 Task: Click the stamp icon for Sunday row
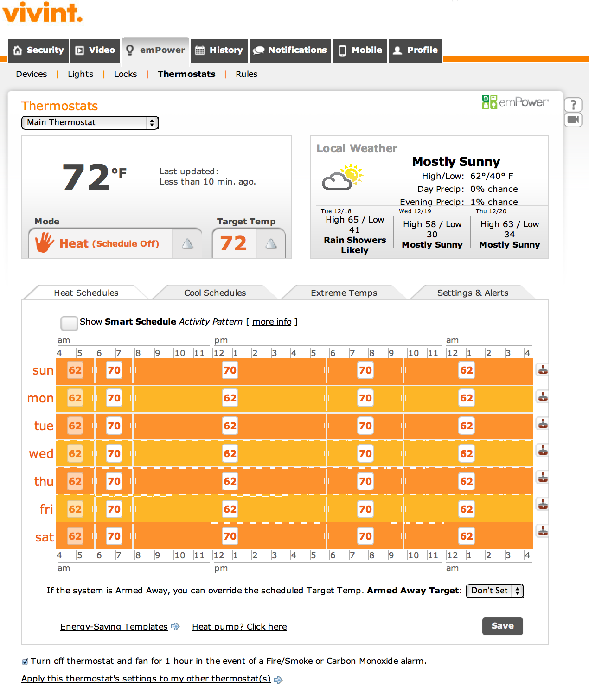click(x=543, y=370)
